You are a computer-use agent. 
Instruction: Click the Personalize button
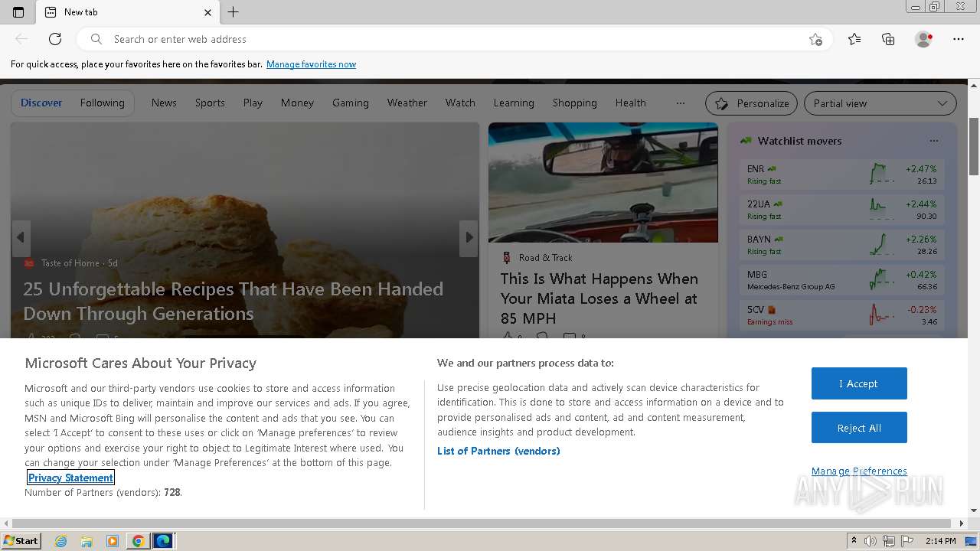point(752,103)
